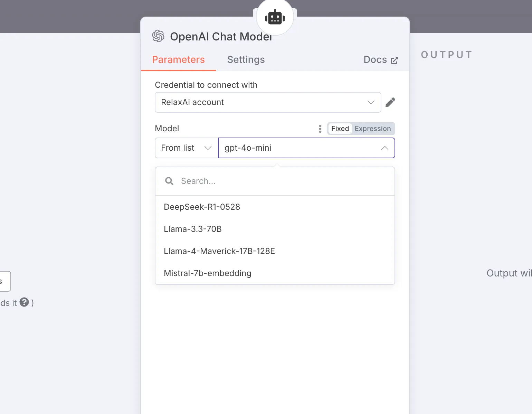Switch to the Settings tab
Viewport: 532px width, 414px height.
246,60
